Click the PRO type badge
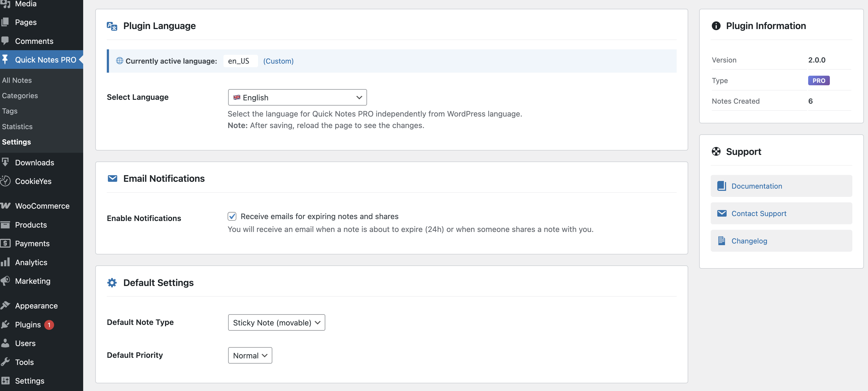This screenshot has width=868, height=391. (x=819, y=80)
